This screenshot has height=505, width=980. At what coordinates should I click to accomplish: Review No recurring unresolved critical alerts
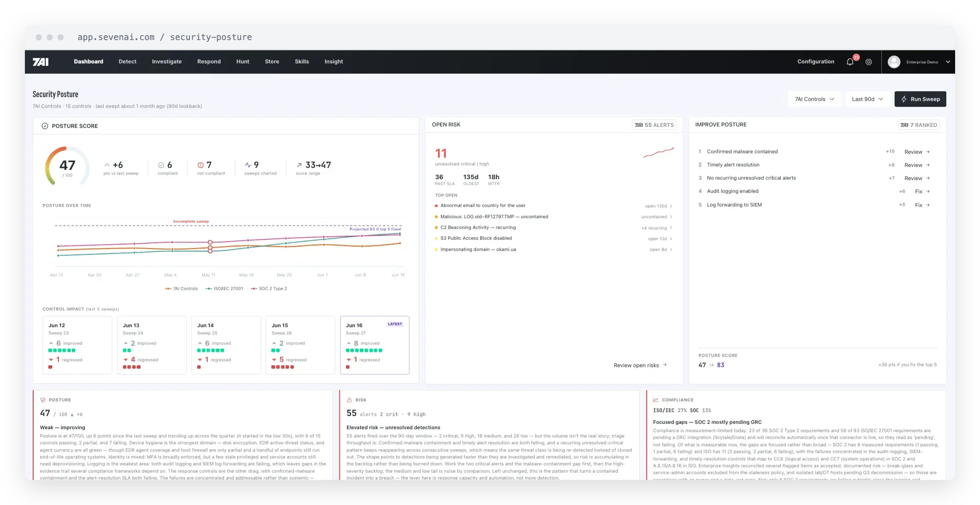[x=917, y=178]
